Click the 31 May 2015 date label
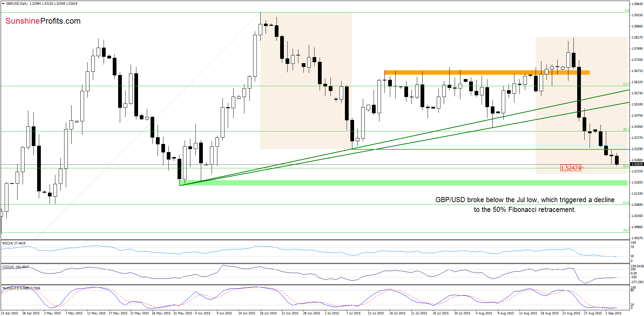Image resolution: width=644 pixels, height=316 pixels. (183, 313)
